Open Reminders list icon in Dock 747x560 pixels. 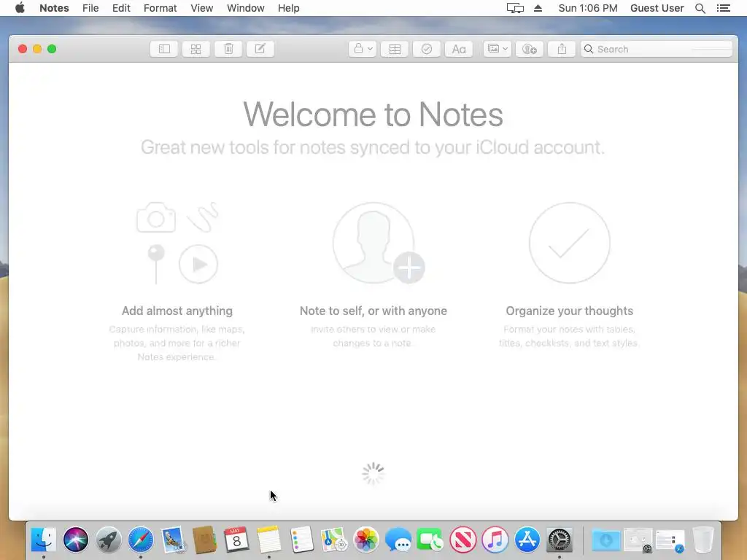coord(301,540)
